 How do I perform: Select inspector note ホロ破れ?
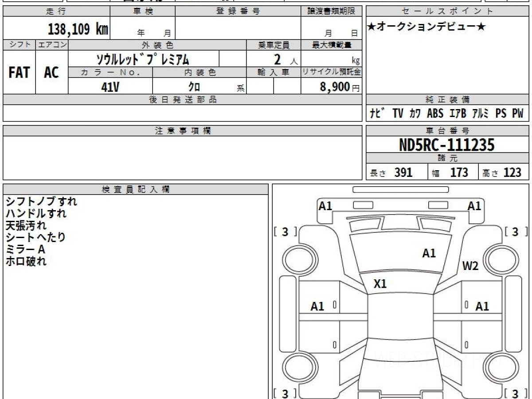pyautogui.click(x=26, y=261)
